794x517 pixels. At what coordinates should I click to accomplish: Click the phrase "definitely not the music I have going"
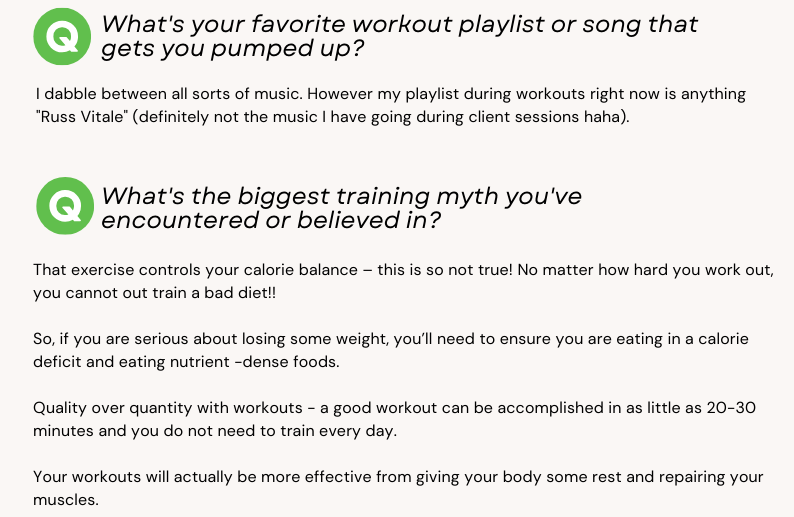[273, 117]
